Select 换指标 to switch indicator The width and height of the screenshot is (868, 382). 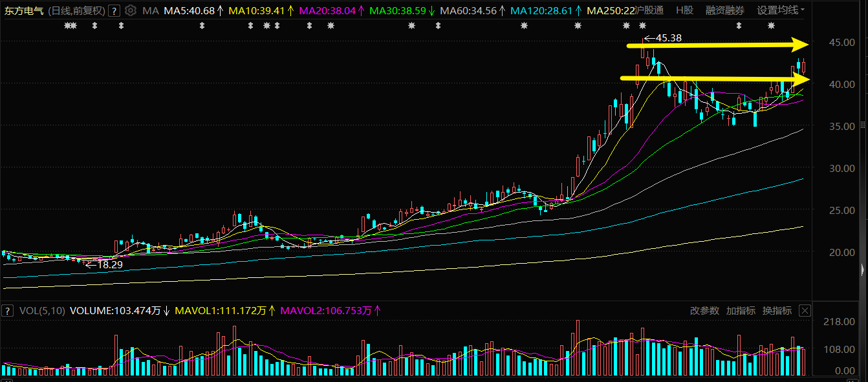pyautogui.click(x=777, y=311)
